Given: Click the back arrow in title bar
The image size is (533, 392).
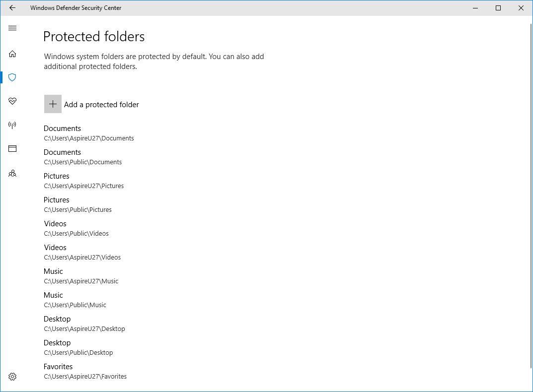Looking at the screenshot, I should pyautogui.click(x=12, y=8).
